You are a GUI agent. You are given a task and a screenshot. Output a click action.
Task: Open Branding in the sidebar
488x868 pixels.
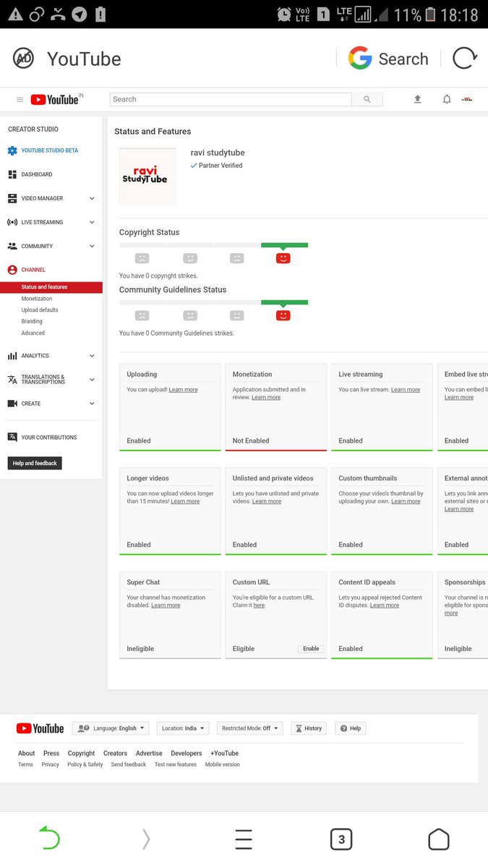tap(32, 322)
